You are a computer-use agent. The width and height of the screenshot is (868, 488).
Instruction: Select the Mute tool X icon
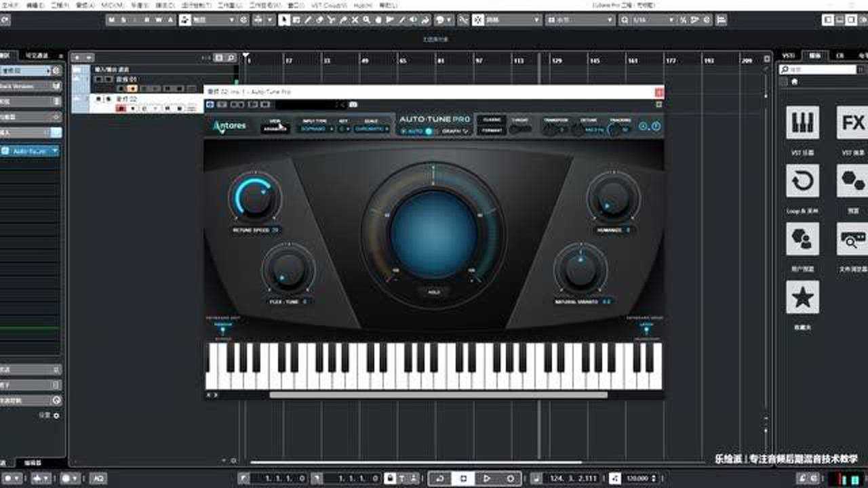point(355,20)
